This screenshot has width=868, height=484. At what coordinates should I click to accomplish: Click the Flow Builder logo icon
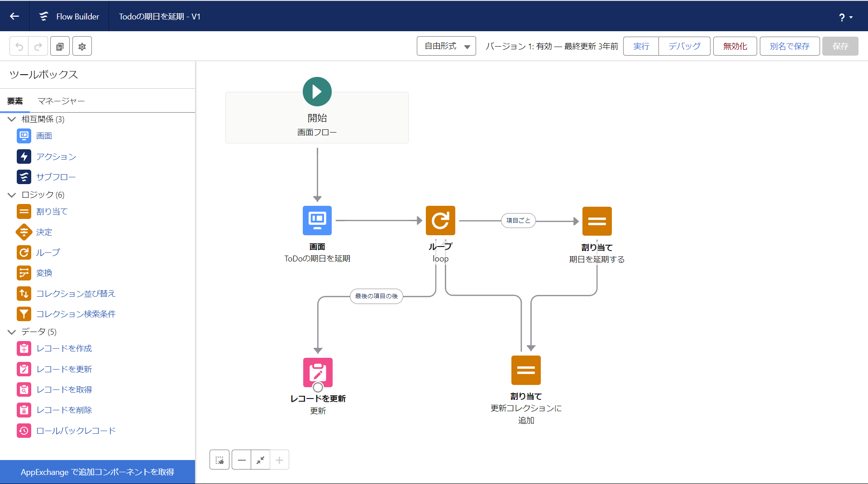coord(44,16)
